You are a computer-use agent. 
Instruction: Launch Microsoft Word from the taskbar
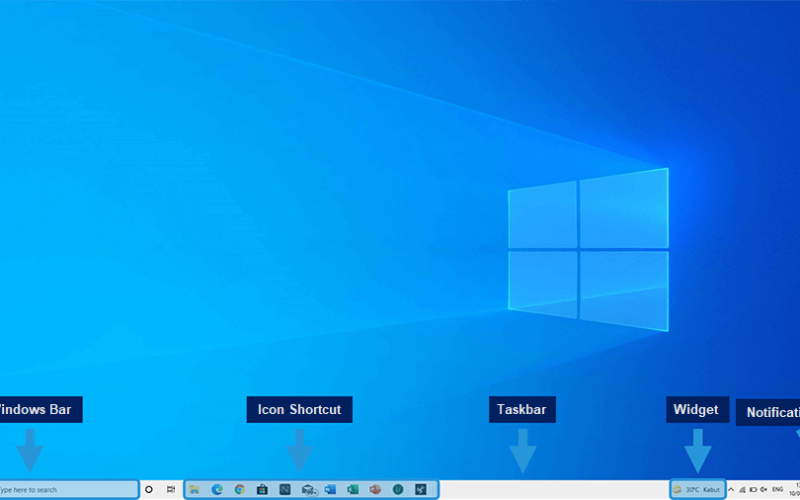[x=330, y=489]
